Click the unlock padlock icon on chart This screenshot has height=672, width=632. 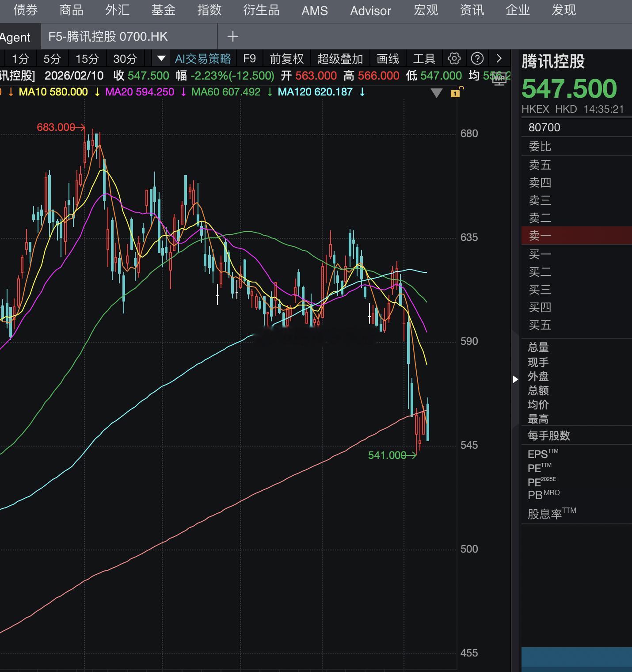(x=456, y=92)
